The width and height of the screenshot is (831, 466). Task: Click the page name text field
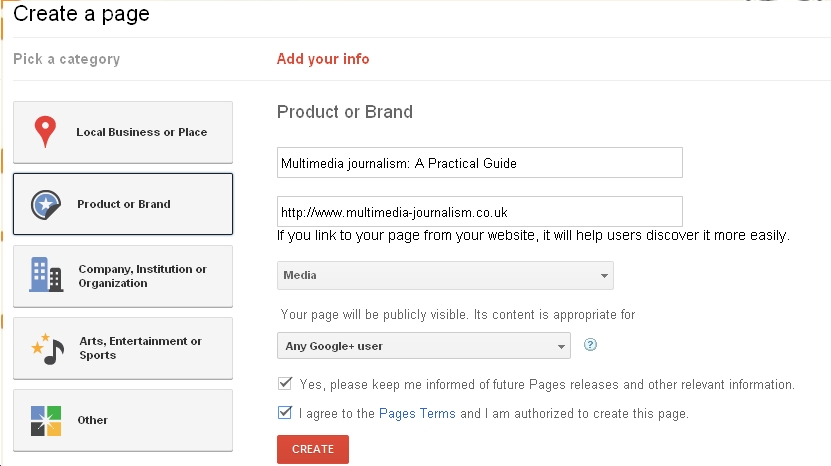coord(479,163)
